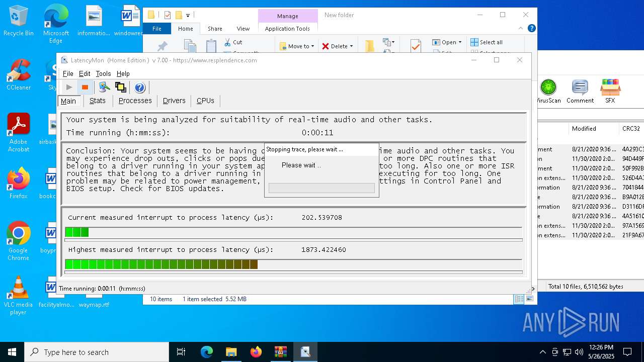644x362 pixels.
Task: Open the WinRAR taskbar icon
Action: [x=280, y=352]
